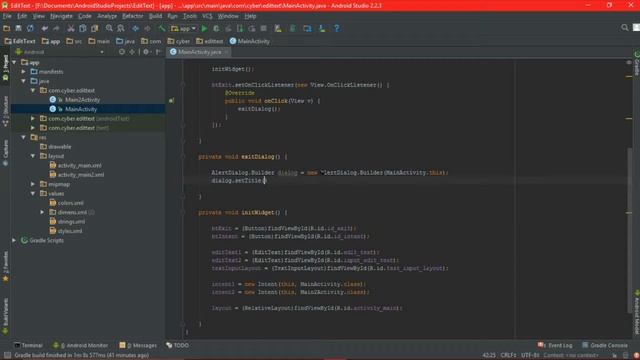Expand the Gradle Scripts arrow
640x360 pixels.
click(x=14, y=240)
